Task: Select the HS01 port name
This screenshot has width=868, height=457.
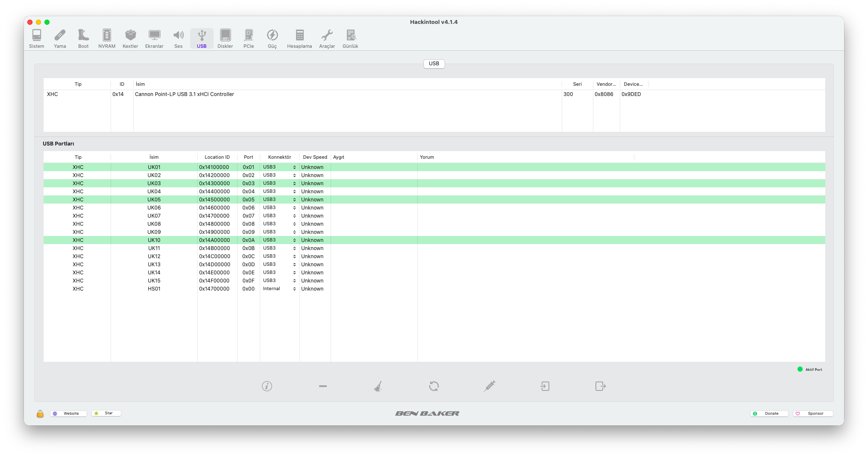Action: coord(154,289)
